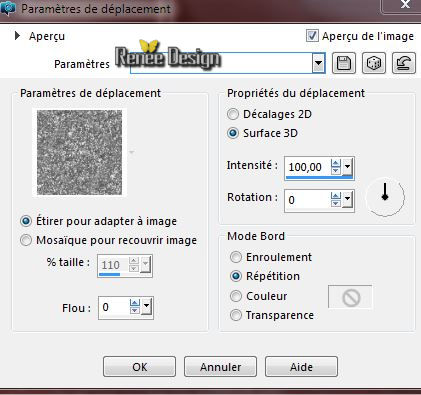This screenshot has height=395, width=421.
Task: Decrease the Flou value with the down arrow
Action: (134, 311)
